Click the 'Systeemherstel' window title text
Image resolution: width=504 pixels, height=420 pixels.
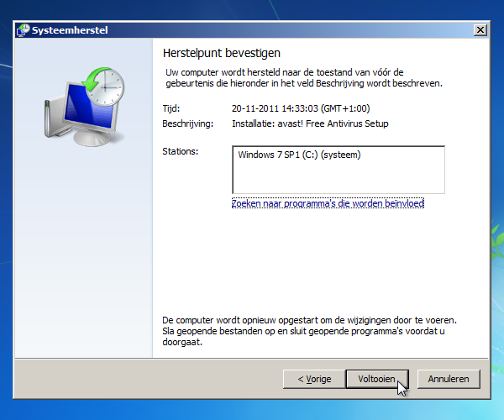[70, 30]
